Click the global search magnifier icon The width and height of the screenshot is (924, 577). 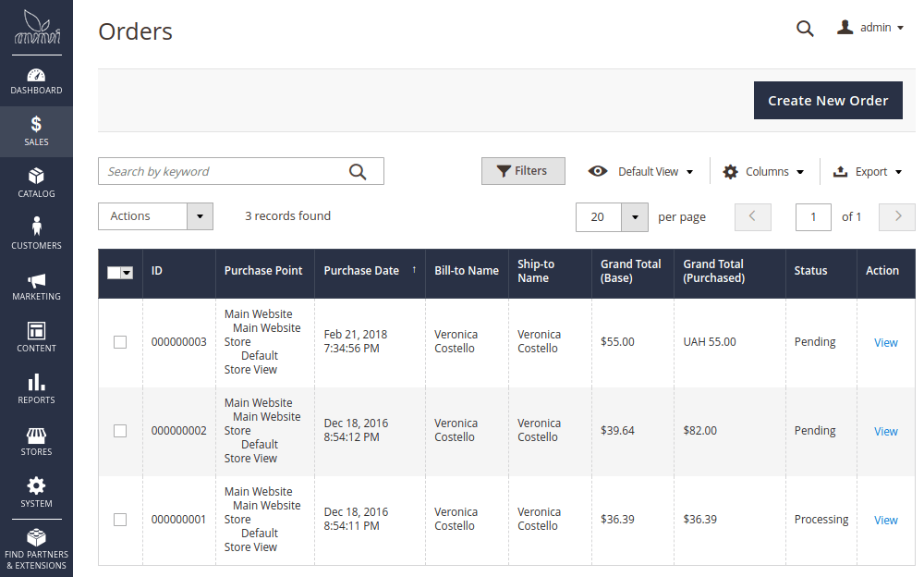(x=805, y=29)
